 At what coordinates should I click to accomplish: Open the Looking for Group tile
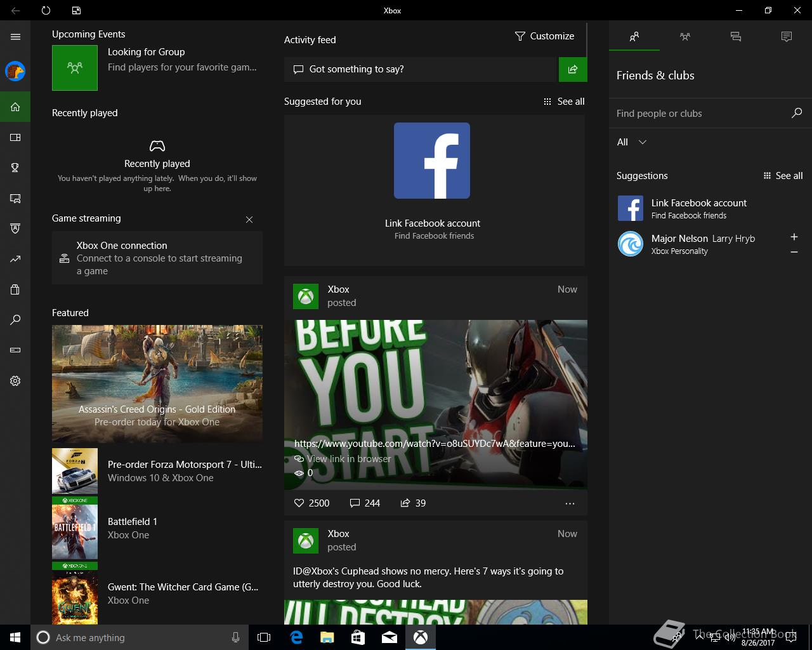point(157,67)
